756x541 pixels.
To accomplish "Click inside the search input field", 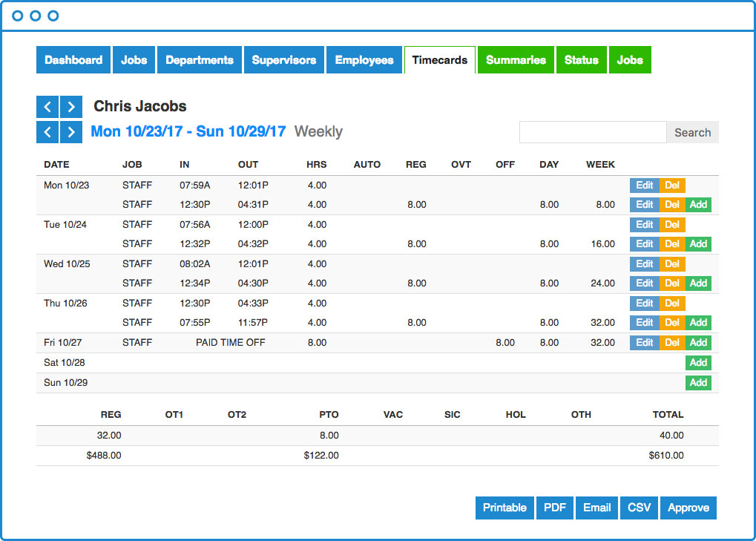I will click(592, 131).
